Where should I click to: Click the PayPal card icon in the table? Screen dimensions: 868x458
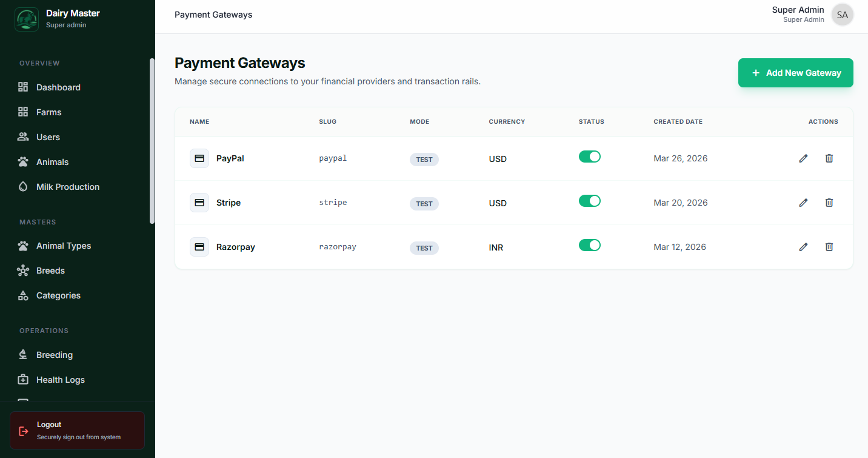(199, 158)
